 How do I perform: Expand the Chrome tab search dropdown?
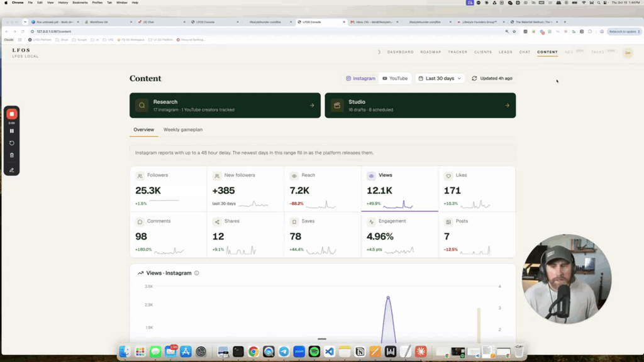click(x=25, y=22)
